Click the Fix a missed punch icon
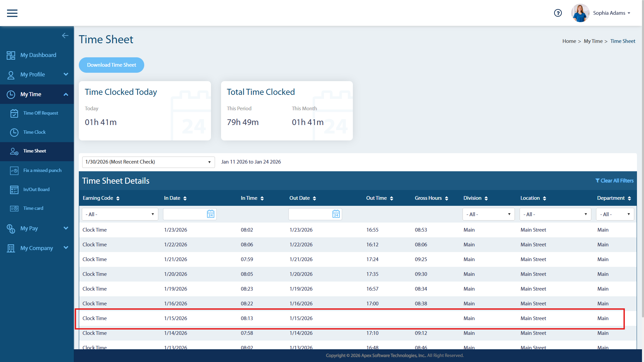This screenshot has width=644, height=362. [14, 171]
